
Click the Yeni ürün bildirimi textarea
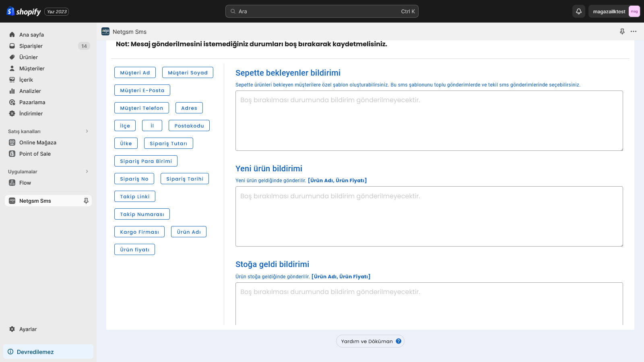[429, 216]
